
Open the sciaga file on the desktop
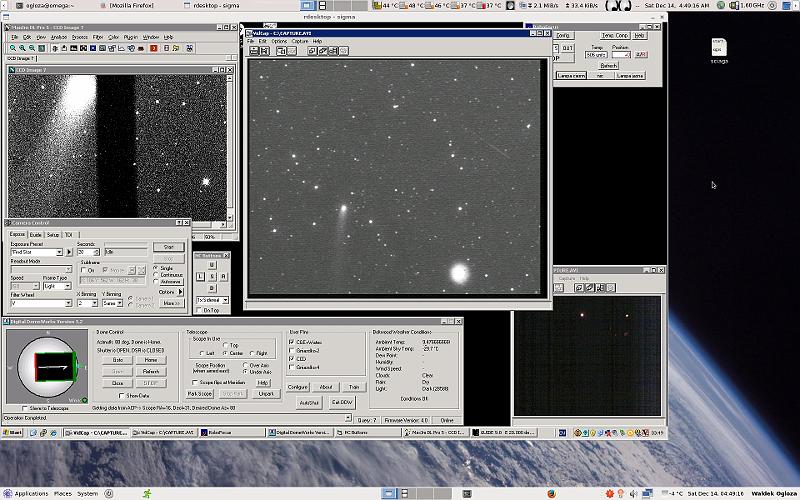coord(719,49)
